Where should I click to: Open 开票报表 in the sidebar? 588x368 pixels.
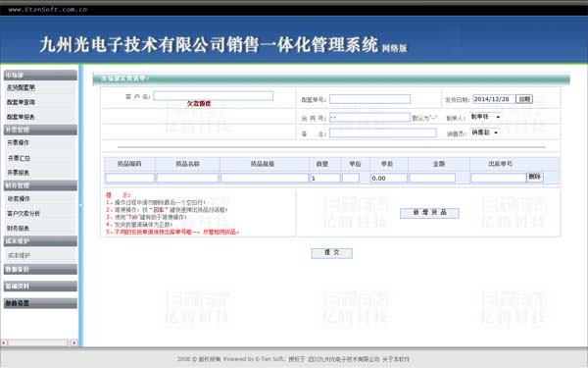coord(18,173)
